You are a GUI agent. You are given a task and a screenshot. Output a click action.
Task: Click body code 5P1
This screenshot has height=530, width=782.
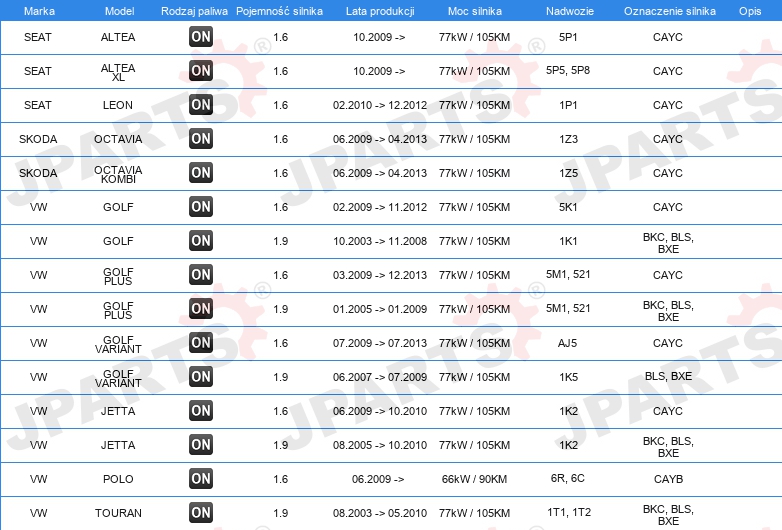(568, 37)
